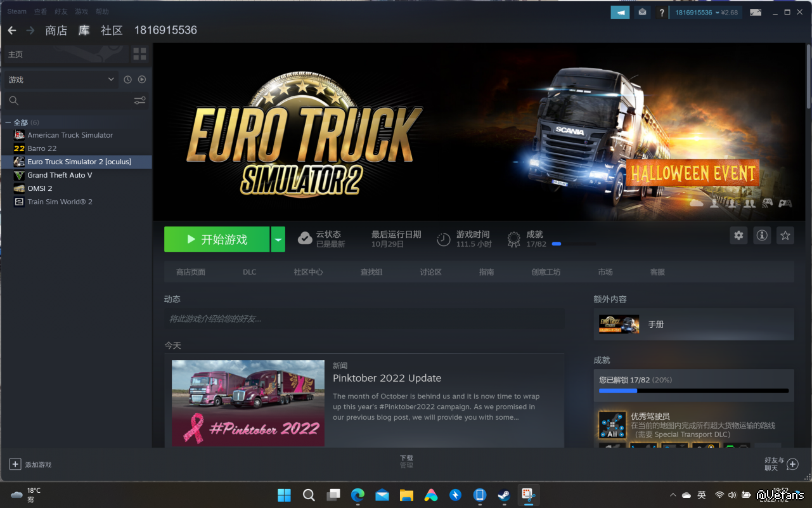This screenshot has height=508, width=812.
Task: Open the Pinktober 2022 news thumbnail
Action: 248,403
